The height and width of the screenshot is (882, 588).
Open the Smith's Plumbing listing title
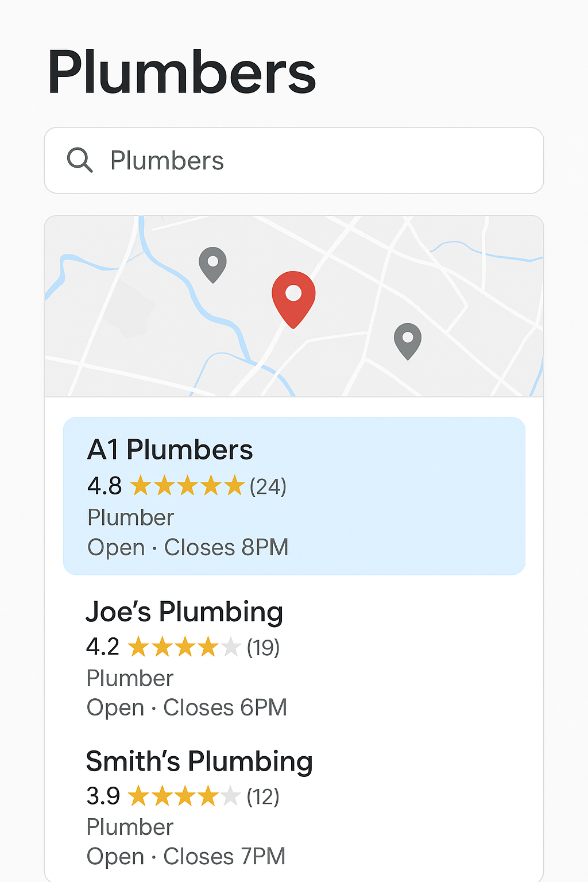coord(199,761)
